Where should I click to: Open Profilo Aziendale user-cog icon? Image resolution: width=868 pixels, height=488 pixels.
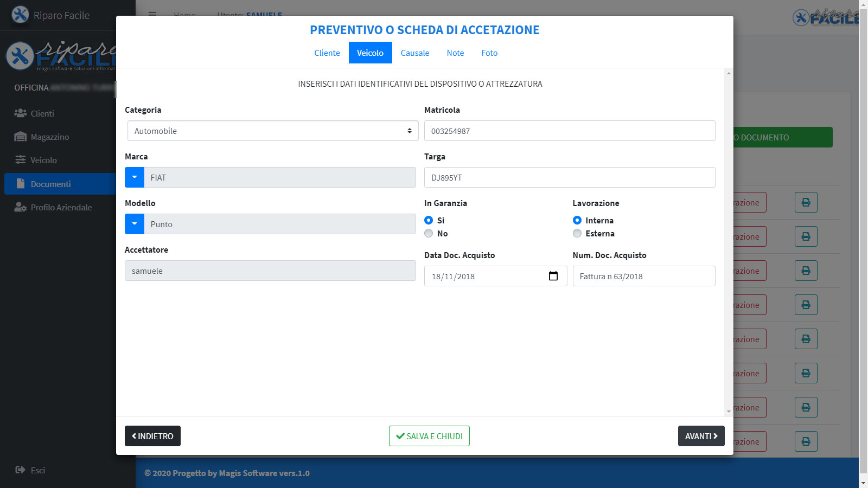(20, 207)
